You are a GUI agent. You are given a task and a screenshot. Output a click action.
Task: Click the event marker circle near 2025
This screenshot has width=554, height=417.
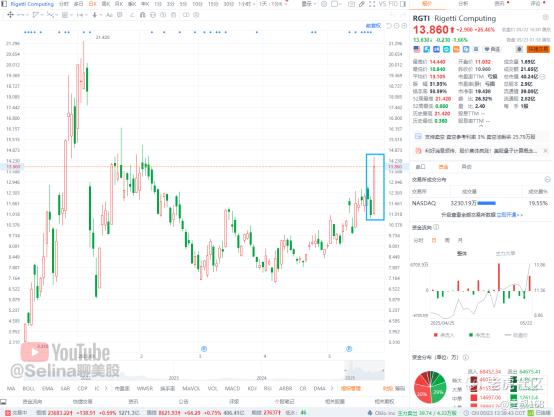pos(349,349)
